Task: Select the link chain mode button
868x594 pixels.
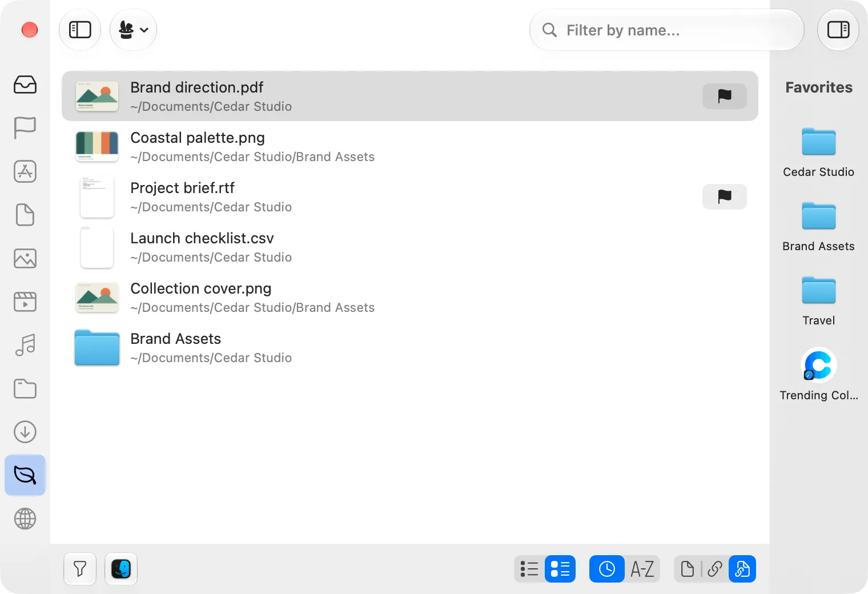Action: point(715,569)
